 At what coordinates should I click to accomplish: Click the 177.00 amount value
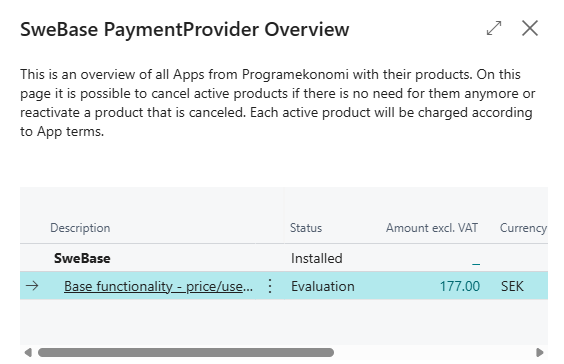[460, 286]
